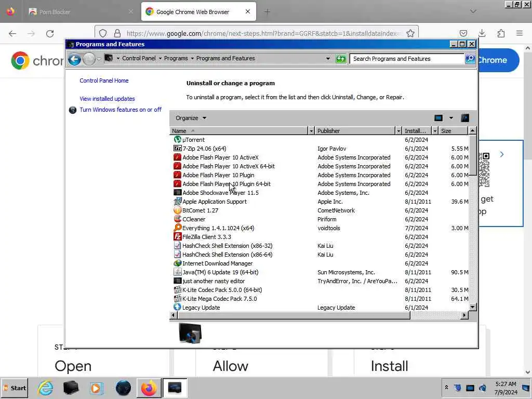This screenshot has width=532, height=399.
Task: Open help icon in the Organize toolbar
Action: click(x=465, y=118)
